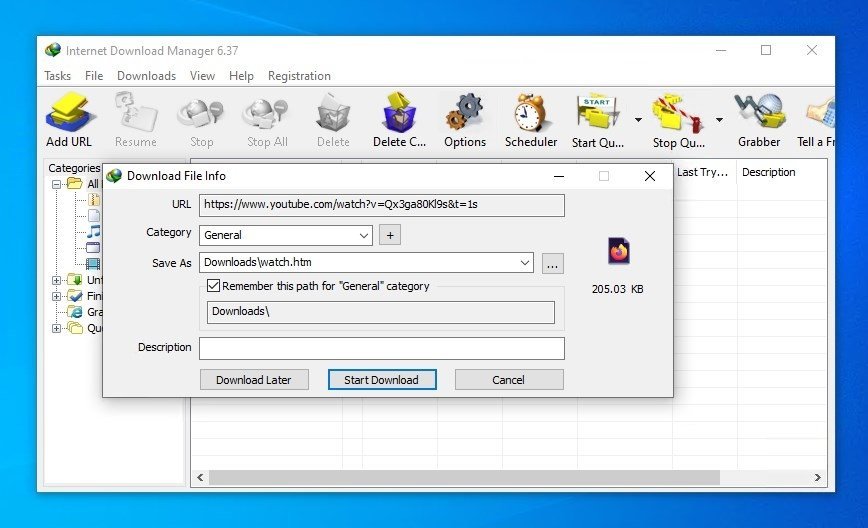Open the Scheduler clock icon

point(530,113)
